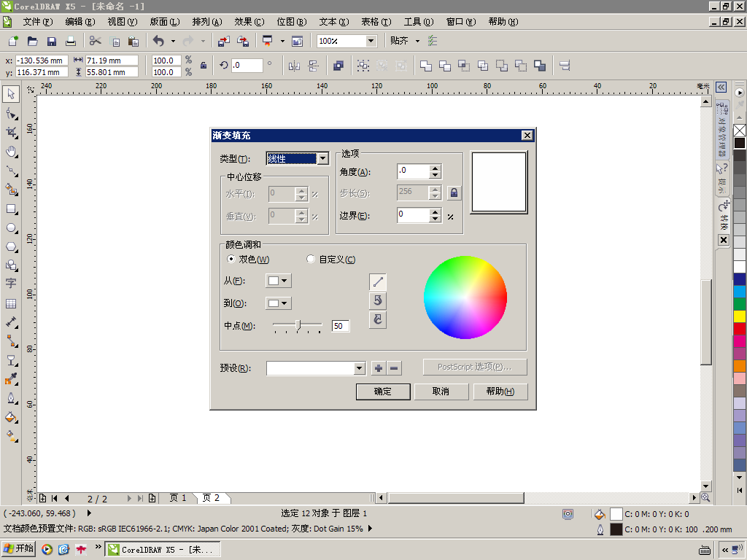Expand the application launcher dropdown arrow
Image resolution: width=747 pixels, height=560 pixels.
point(282,41)
